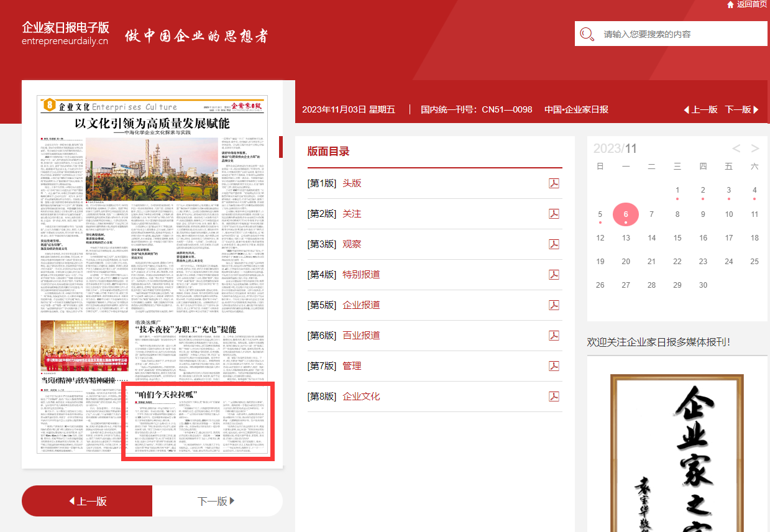
Task: Open PDF icon for 第1版 头版
Action: click(554, 183)
